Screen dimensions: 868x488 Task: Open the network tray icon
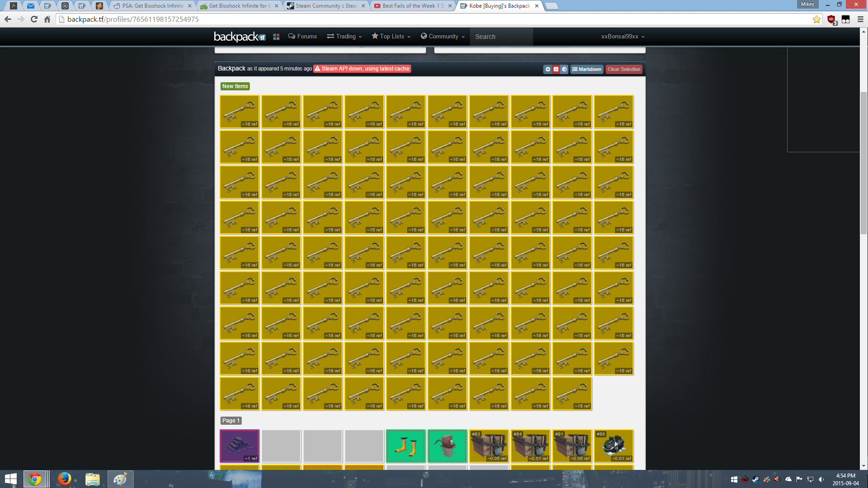(x=810, y=479)
